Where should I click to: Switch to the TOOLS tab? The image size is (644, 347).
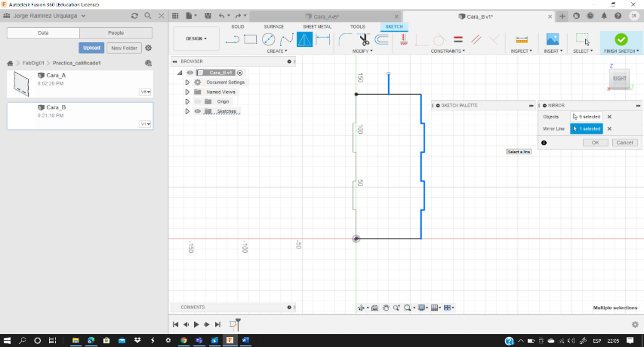tap(357, 27)
